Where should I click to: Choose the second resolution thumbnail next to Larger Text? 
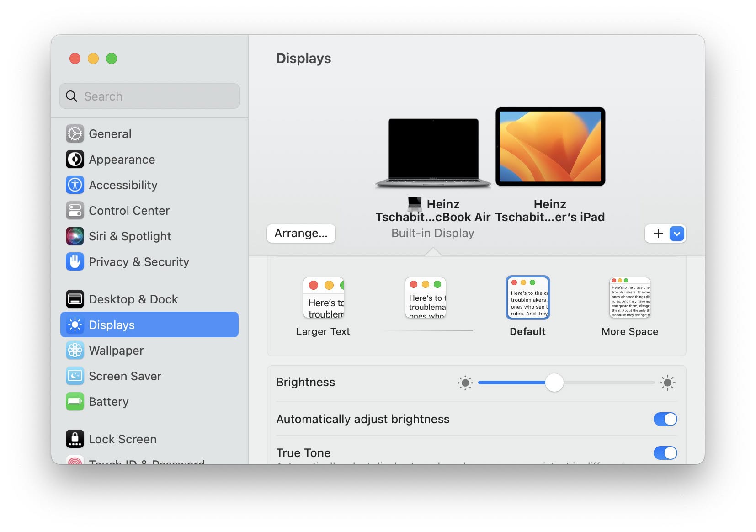pyautogui.click(x=426, y=298)
